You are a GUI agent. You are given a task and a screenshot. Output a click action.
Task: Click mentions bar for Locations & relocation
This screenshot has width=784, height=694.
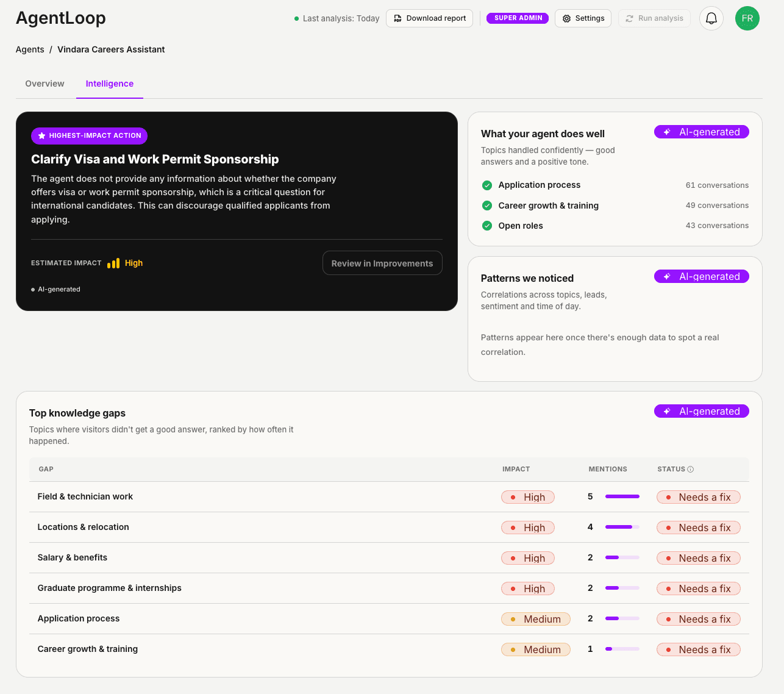(x=622, y=527)
